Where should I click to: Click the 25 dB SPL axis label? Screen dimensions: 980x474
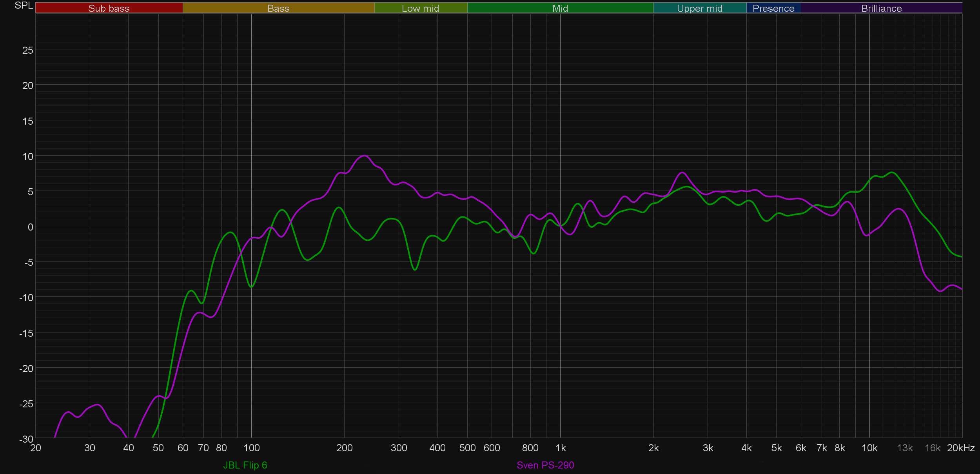(27, 50)
